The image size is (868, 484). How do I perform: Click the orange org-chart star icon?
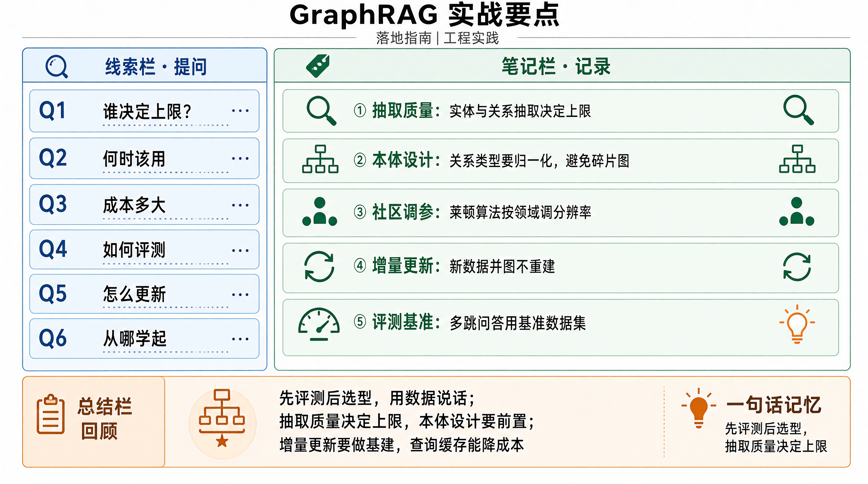pyautogui.click(x=222, y=418)
